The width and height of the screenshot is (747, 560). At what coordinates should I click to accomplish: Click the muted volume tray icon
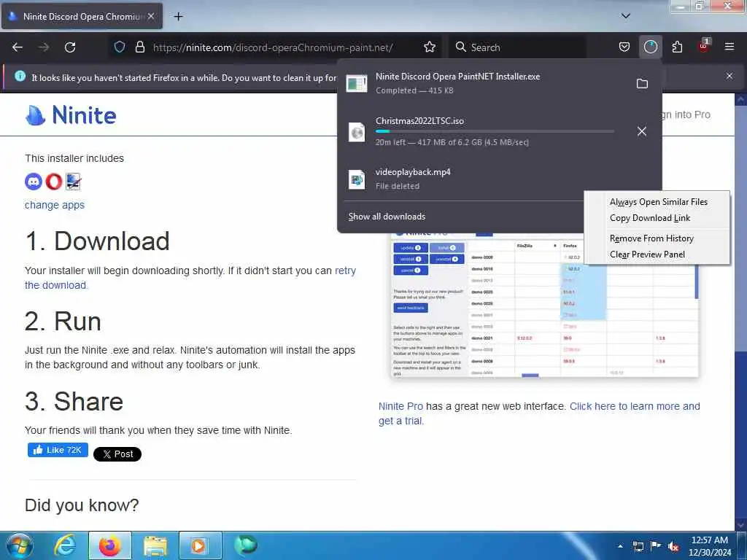click(x=673, y=547)
